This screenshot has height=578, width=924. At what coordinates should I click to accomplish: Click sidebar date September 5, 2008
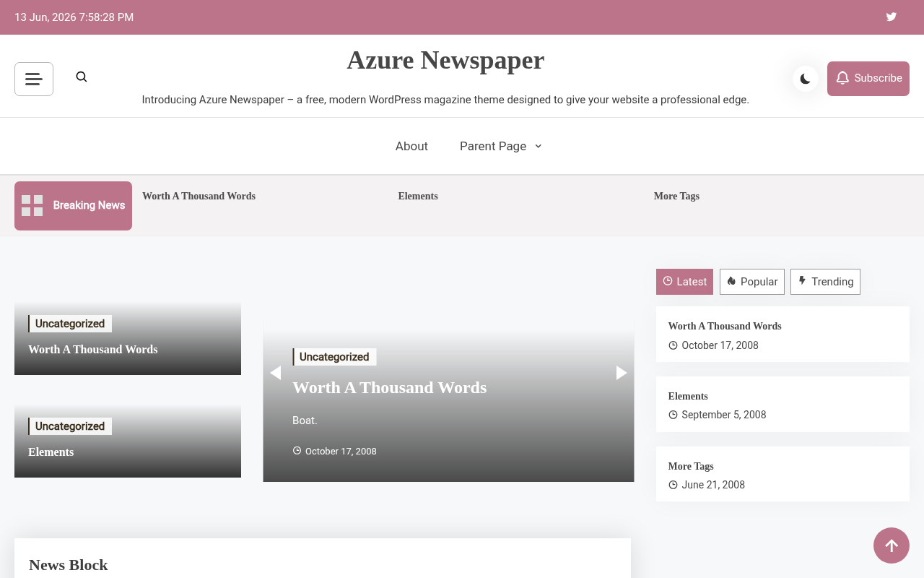tap(724, 415)
